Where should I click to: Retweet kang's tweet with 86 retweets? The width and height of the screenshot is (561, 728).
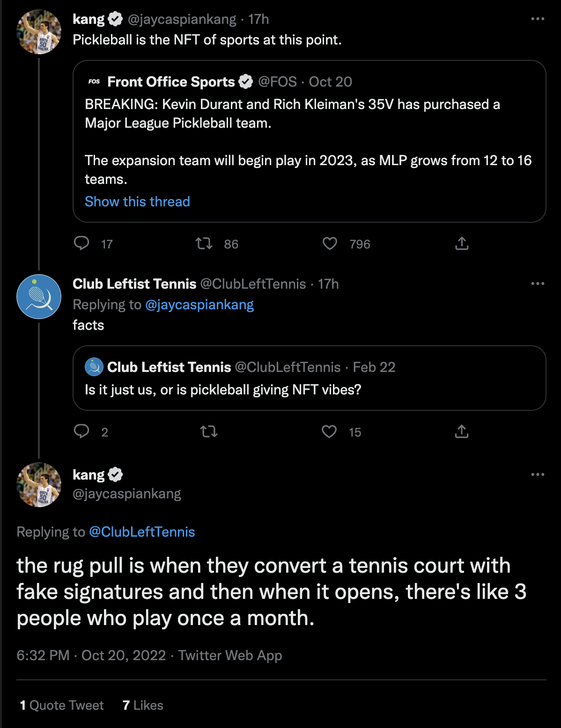pyautogui.click(x=204, y=243)
